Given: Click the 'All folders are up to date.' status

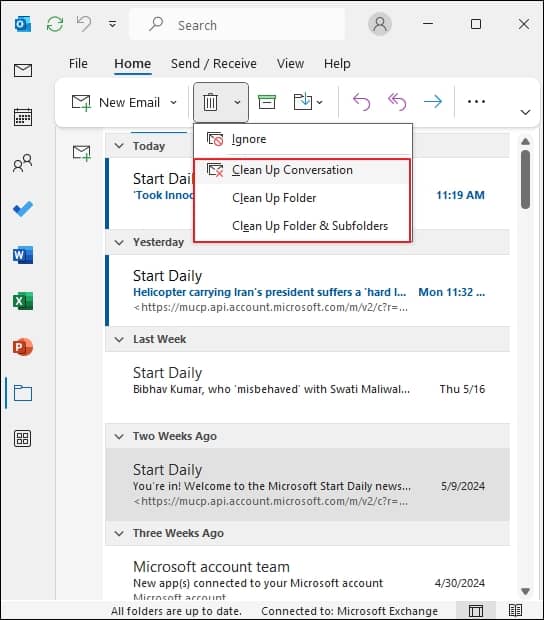Looking at the screenshot, I should (176, 611).
